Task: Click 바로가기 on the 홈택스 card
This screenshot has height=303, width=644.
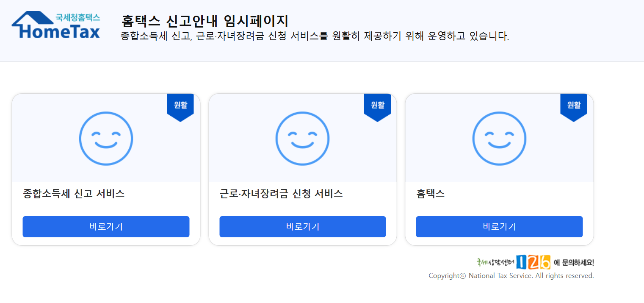Action: [x=499, y=227]
